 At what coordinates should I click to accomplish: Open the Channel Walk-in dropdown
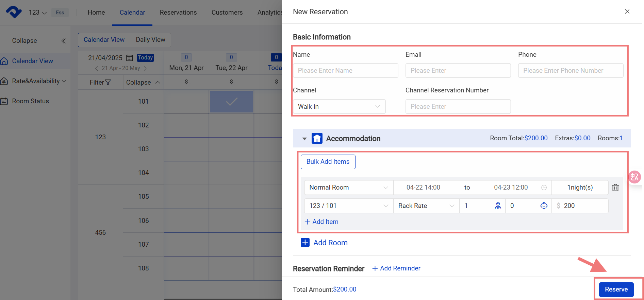pos(339,107)
